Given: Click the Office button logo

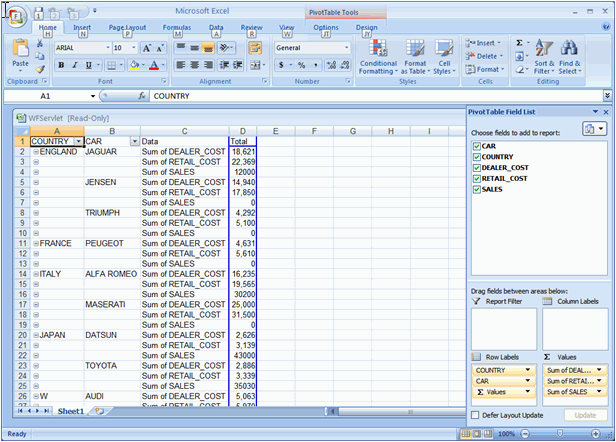Looking at the screenshot, I should coord(16,17).
